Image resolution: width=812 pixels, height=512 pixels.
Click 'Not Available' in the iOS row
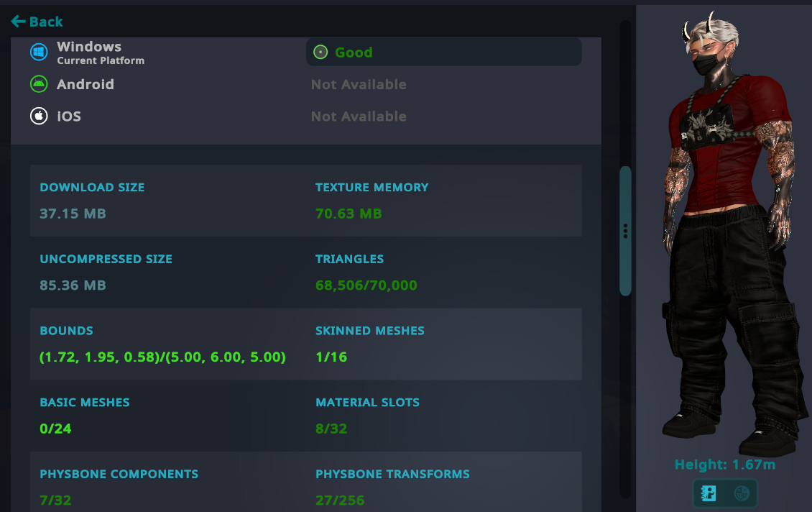[359, 116]
